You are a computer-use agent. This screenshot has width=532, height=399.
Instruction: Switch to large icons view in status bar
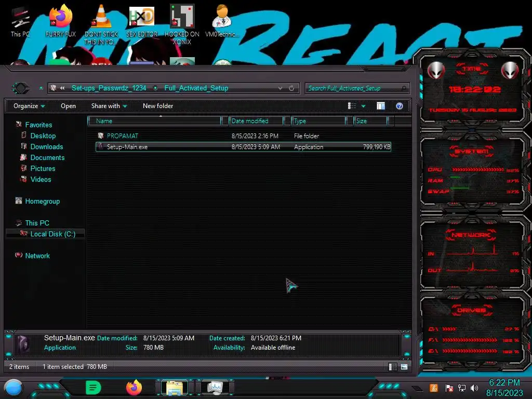coord(404,367)
